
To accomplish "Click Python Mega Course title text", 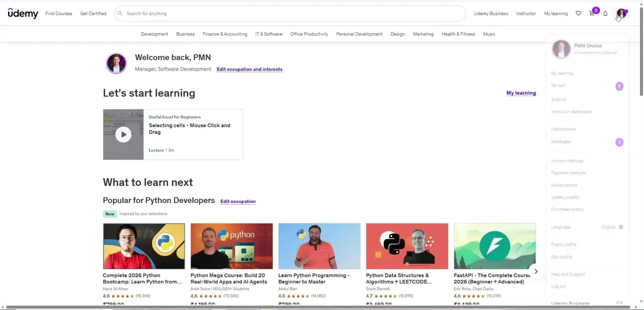I will (x=229, y=279).
